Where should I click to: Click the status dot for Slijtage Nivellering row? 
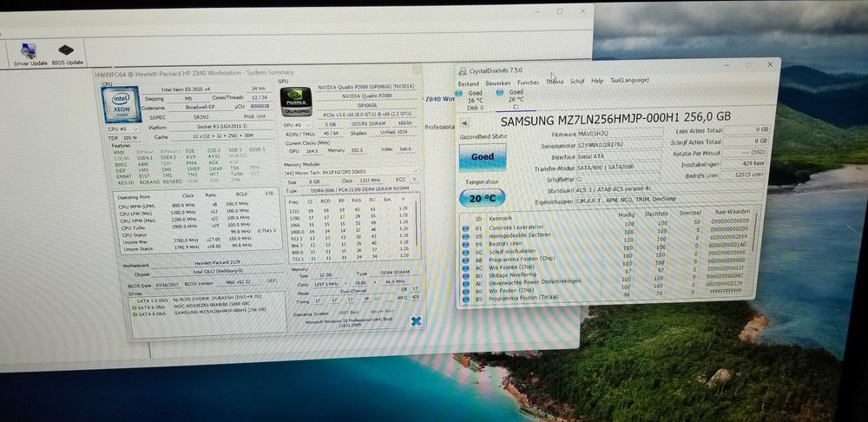pyautogui.click(x=465, y=276)
